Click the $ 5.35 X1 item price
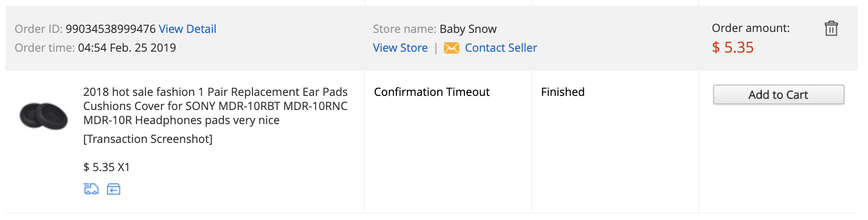Image resolution: width=868 pixels, height=220 pixels. (x=107, y=167)
